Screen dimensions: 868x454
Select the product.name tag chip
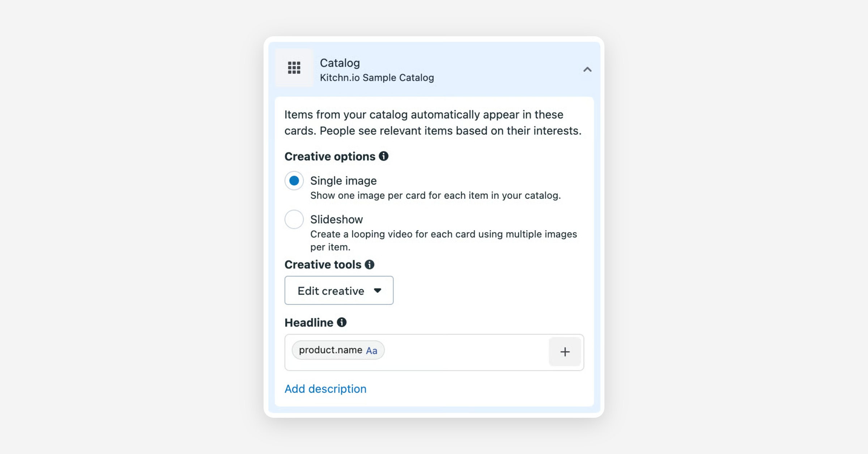point(330,350)
